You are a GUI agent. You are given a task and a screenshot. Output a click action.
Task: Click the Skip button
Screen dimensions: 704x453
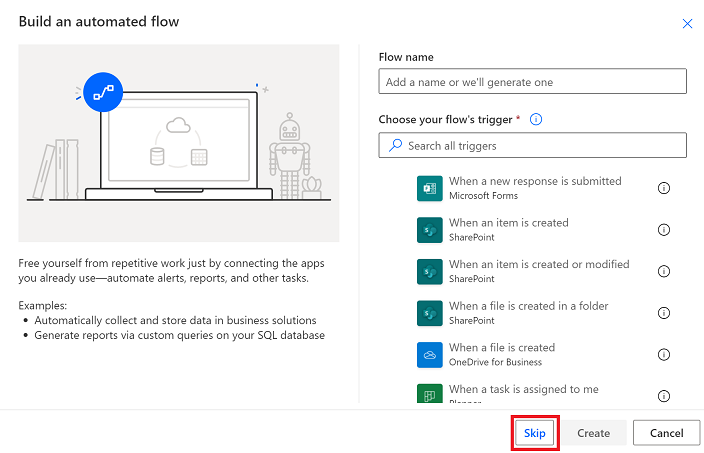(x=534, y=433)
